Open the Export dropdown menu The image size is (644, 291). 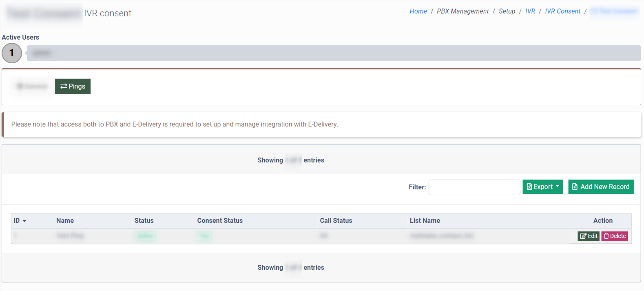[x=542, y=187]
